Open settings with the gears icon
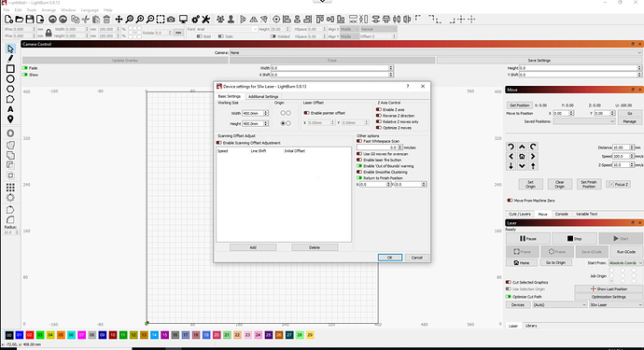Image resolution: width=644 pixels, height=350 pixels. [x=195, y=20]
